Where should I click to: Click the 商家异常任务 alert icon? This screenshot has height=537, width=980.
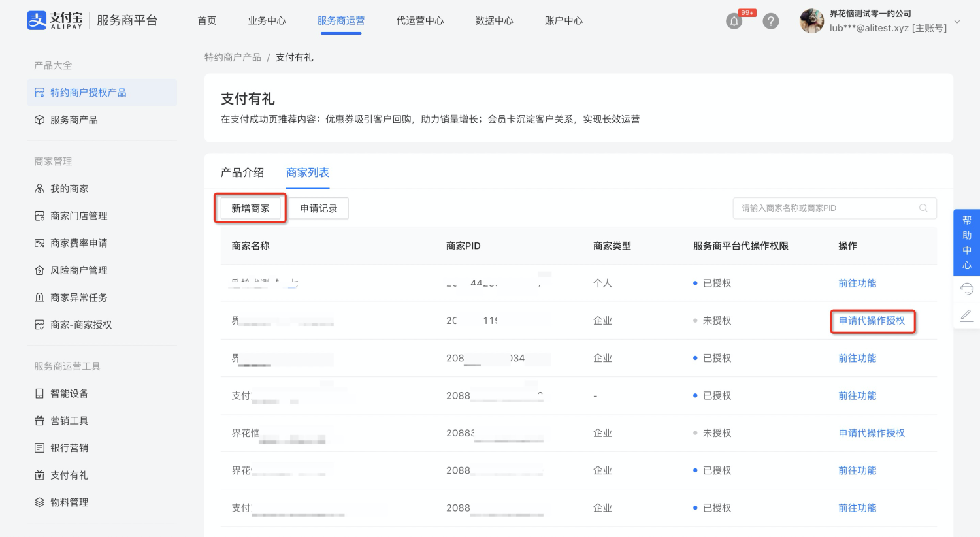pos(40,298)
